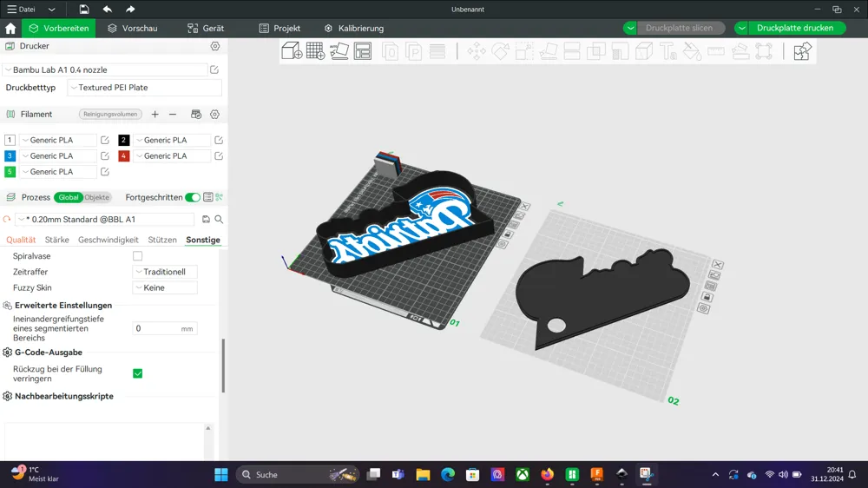Click the Druckplatte drucken button
Screen dimensions: 868x488
point(795,29)
